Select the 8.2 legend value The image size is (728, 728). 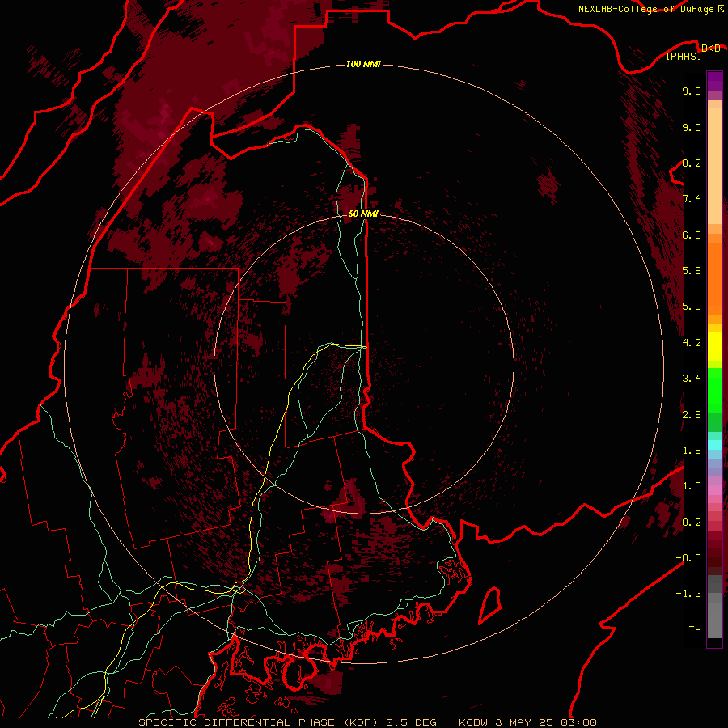pyautogui.click(x=692, y=163)
